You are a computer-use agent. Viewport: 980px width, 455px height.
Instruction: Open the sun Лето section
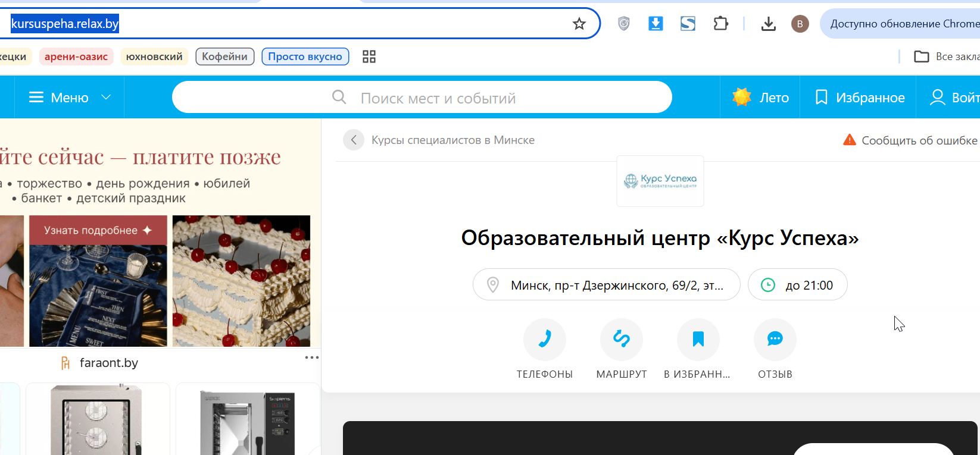[760, 97]
